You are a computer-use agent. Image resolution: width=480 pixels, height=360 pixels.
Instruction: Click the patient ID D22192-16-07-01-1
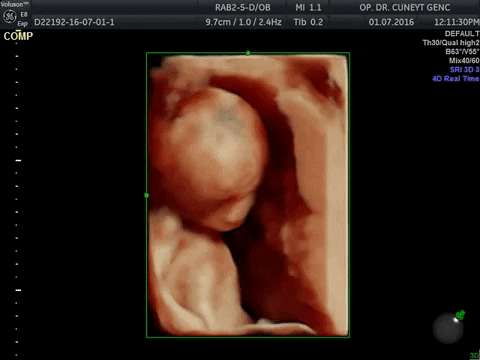pos(74,22)
